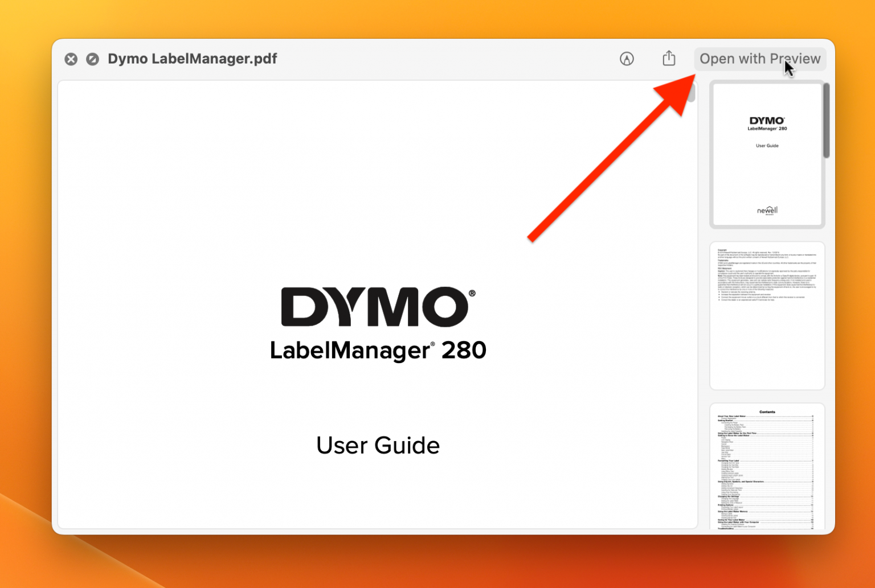Screen dimensions: 875x588
Task: Open the Share menu icon
Action: tap(669, 59)
